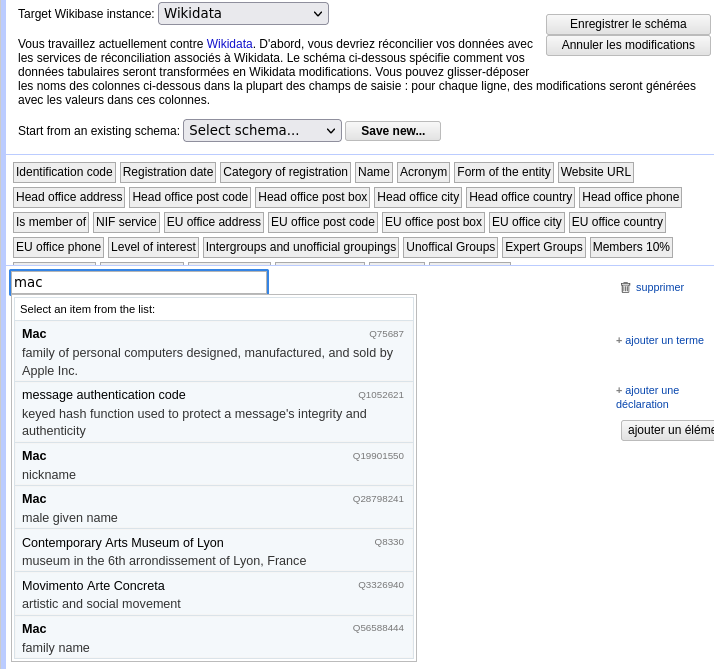Click the EU office country column tag
Screen dimensions: 714x669
click(617, 222)
